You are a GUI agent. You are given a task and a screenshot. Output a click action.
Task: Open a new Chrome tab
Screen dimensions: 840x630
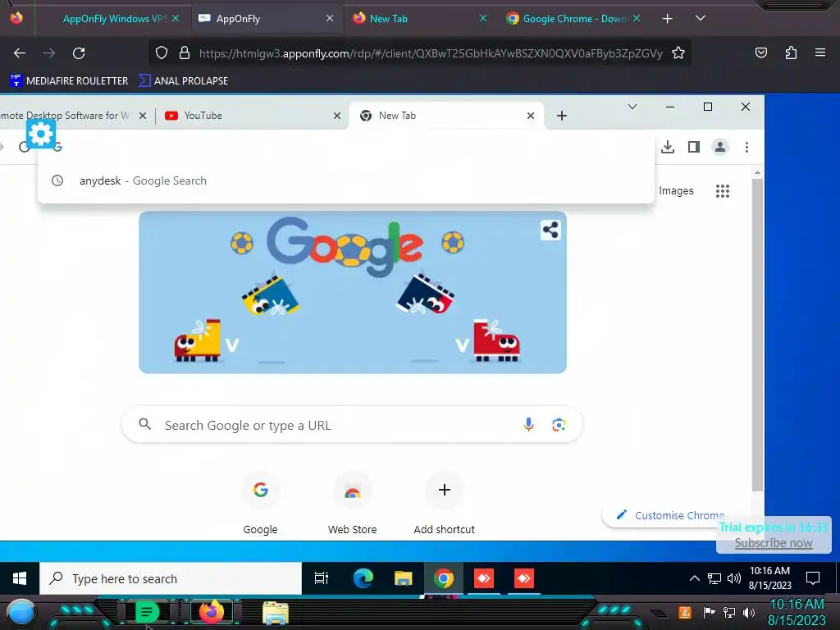(561, 116)
